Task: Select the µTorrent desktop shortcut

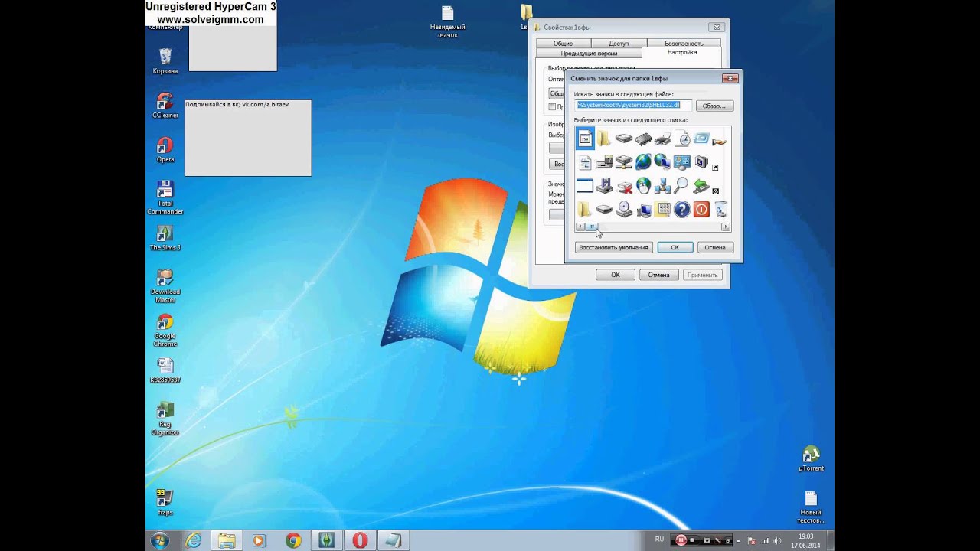Action: pos(811,458)
